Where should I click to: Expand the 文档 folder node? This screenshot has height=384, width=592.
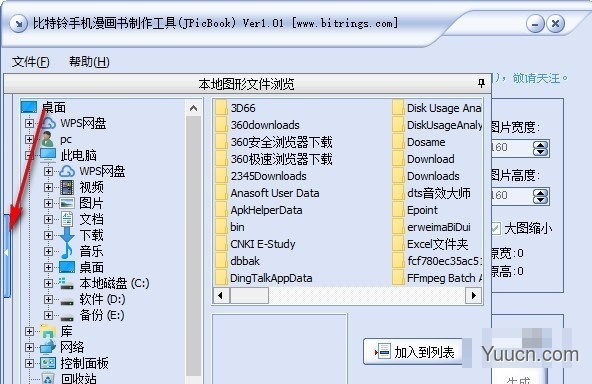(48, 219)
